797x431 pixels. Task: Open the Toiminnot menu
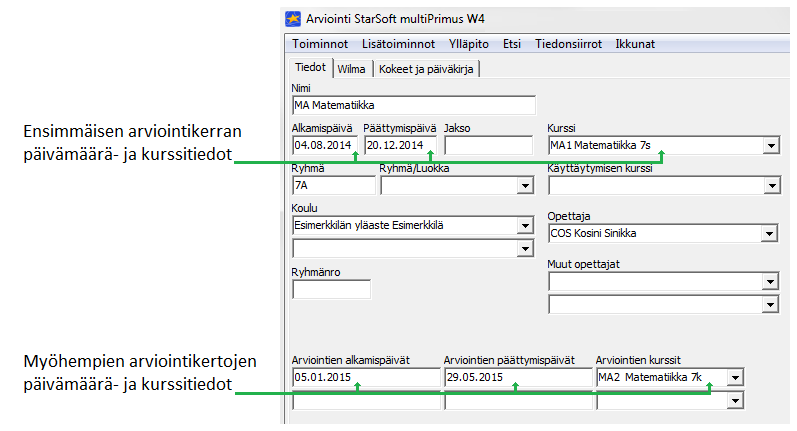point(320,44)
